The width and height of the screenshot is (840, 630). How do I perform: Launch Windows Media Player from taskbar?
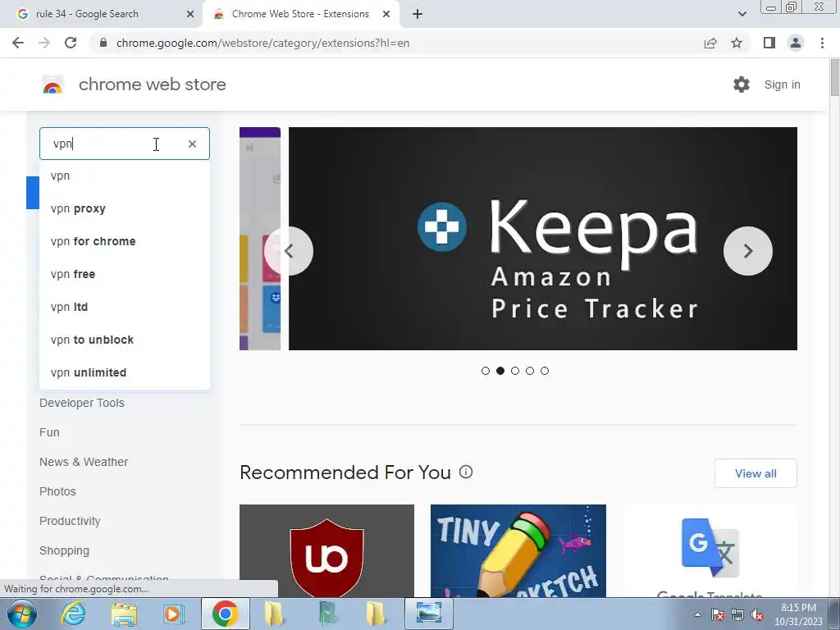pos(173,614)
